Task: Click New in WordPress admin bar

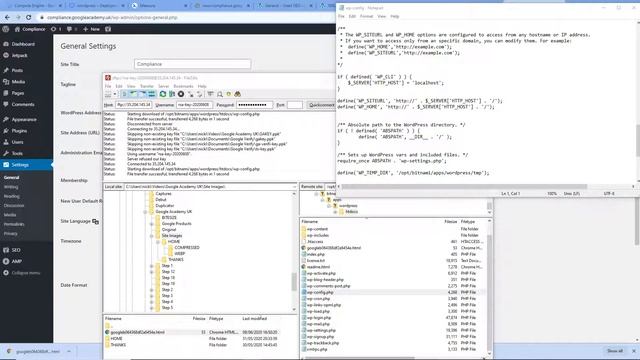Action: (x=91, y=29)
